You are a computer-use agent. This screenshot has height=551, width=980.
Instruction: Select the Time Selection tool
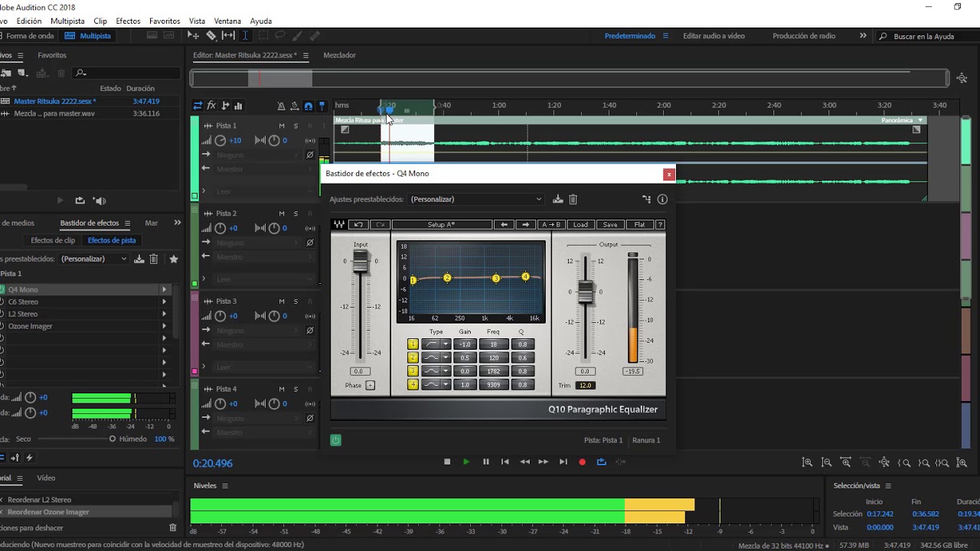[x=245, y=35]
